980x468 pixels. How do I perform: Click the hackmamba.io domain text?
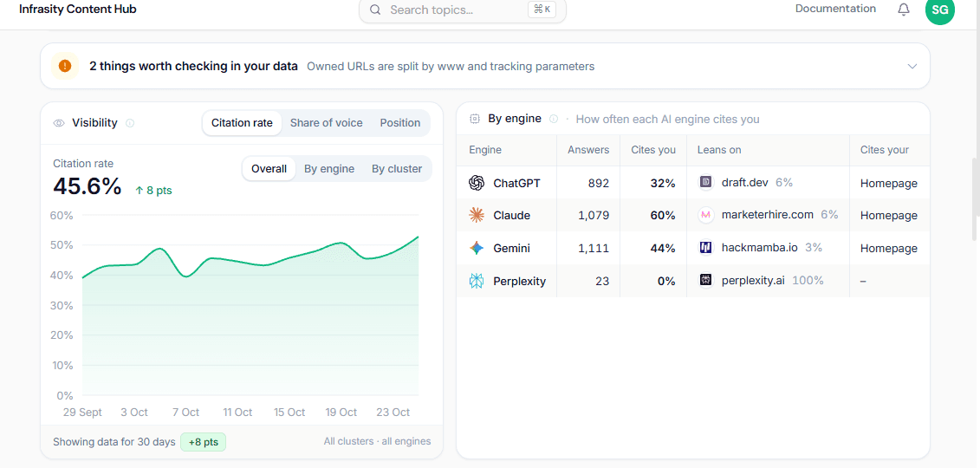759,248
